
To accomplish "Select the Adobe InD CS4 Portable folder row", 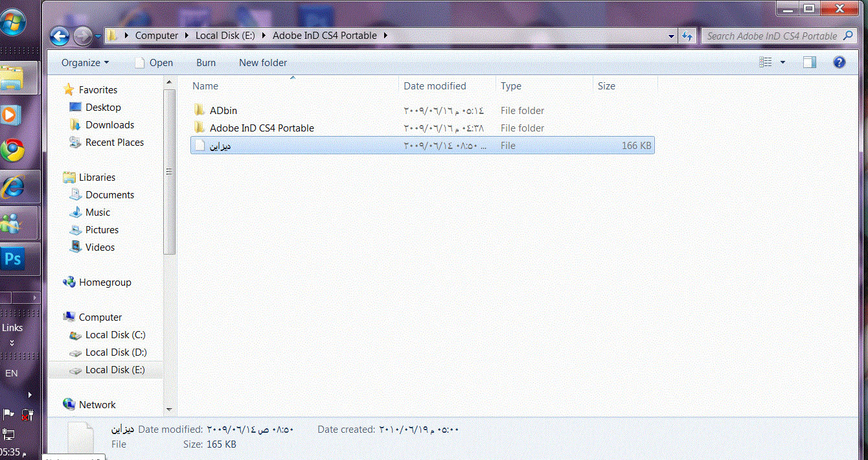I will point(422,128).
